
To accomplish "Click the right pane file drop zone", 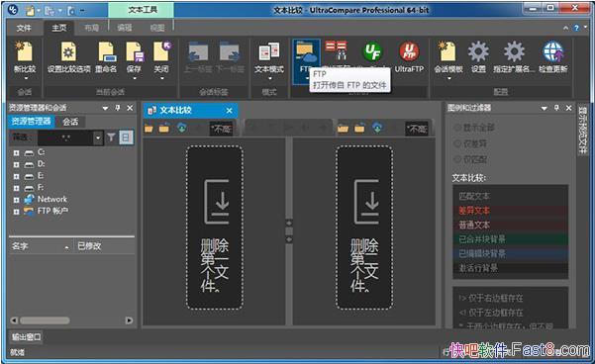I will (364, 227).
